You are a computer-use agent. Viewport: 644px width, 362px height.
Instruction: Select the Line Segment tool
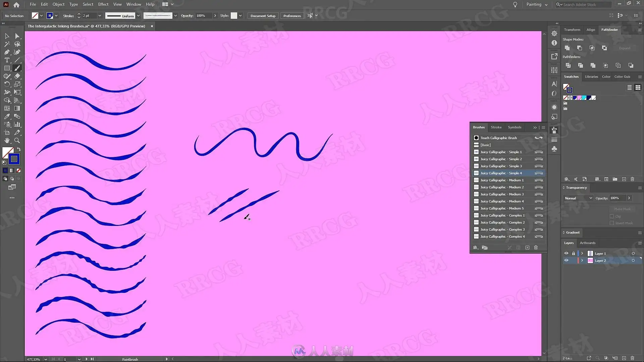pos(17,60)
